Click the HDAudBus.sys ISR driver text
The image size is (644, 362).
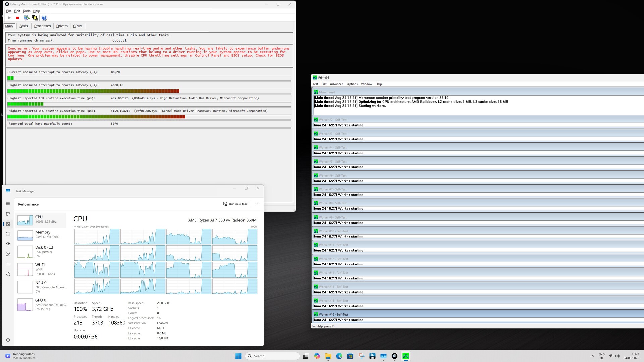click(196, 98)
